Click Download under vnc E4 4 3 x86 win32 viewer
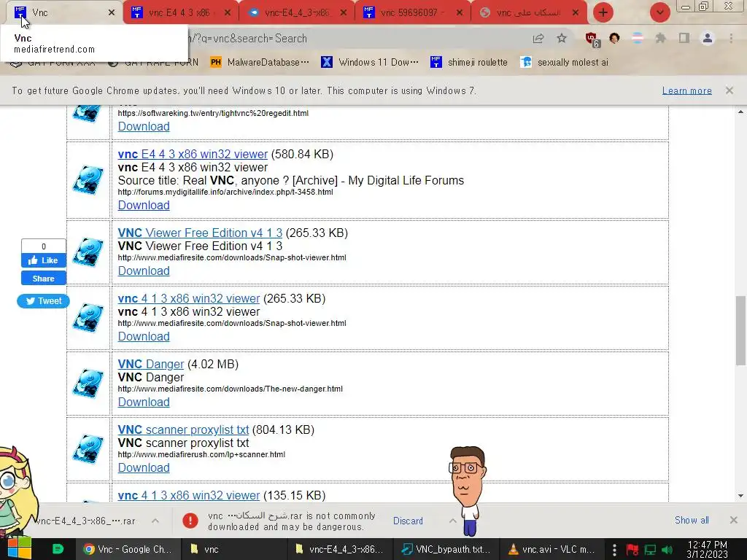747x560 pixels. 144,205
